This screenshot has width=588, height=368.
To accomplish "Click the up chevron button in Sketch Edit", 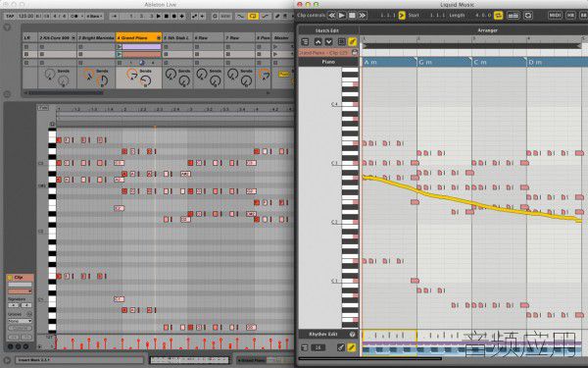I will click(x=318, y=41).
